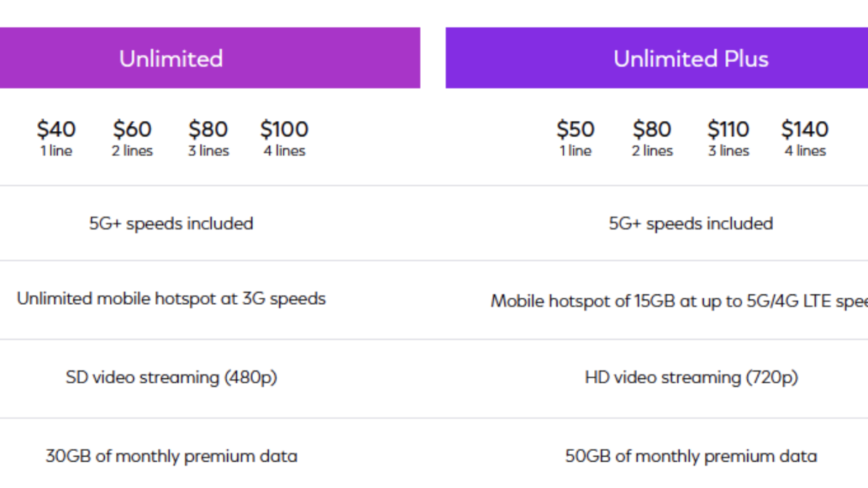The width and height of the screenshot is (868, 488).
Task: Click Unlimited mobile hotspot at 3G speeds
Action: click(x=171, y=299)
